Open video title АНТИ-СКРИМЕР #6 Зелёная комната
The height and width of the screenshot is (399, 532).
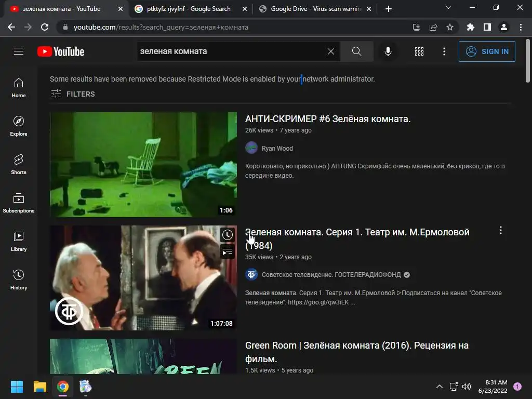pyautogui.click(x=328, y=119)
